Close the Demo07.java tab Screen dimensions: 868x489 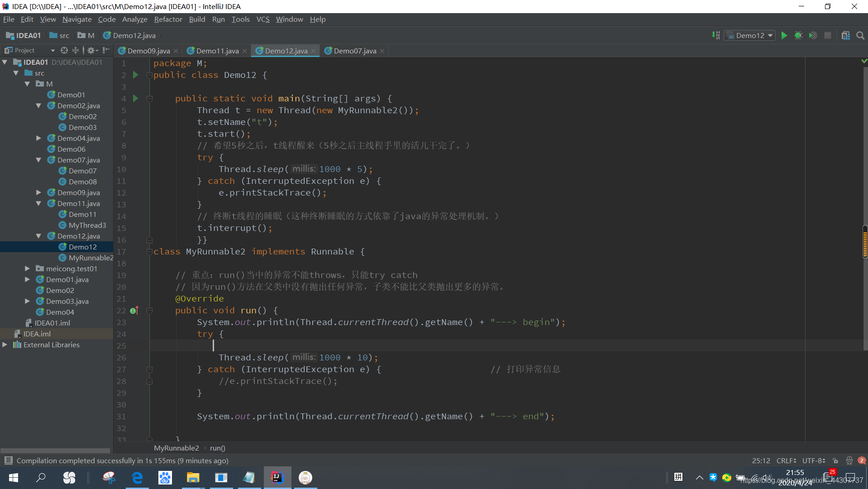pyautogui.click(x=382, y=51)
